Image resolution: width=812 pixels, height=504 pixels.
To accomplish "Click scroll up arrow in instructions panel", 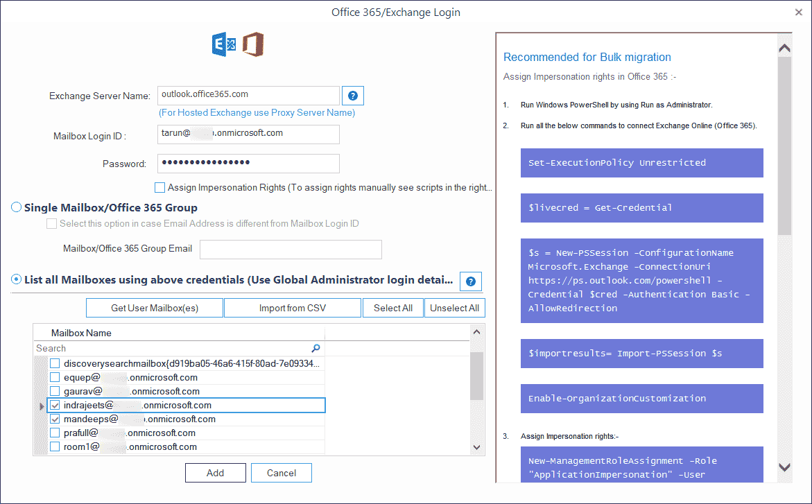I will pos(784,48).
